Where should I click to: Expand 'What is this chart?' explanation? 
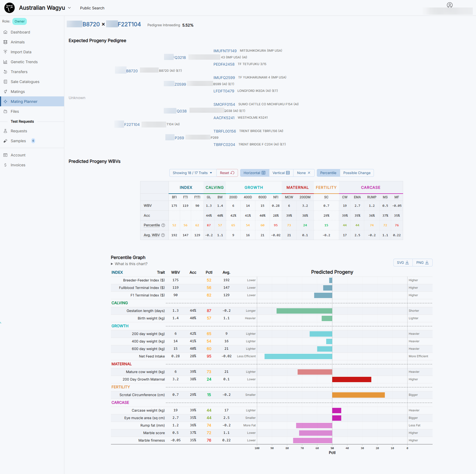[129, 264]
